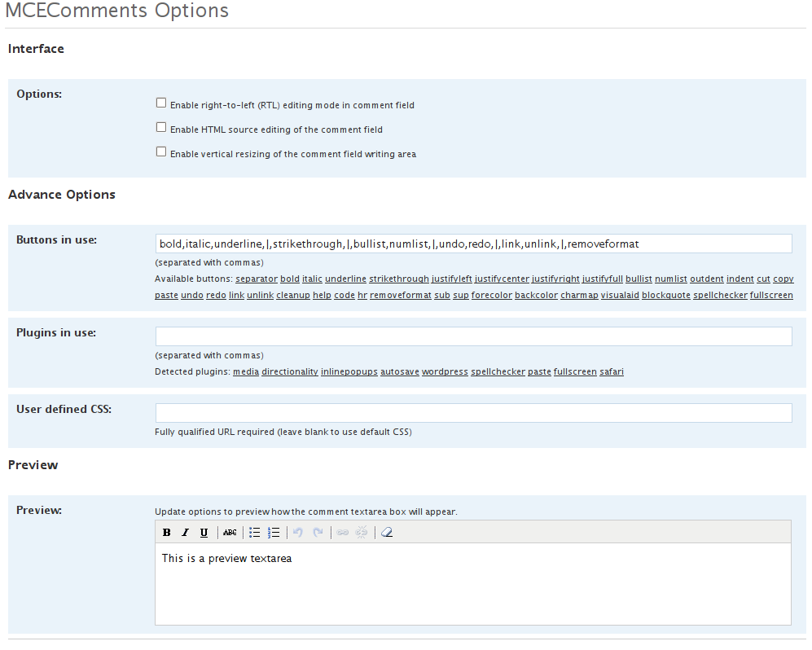Click the forecolor button link
The image size is (812, 650).
point(491,295)
